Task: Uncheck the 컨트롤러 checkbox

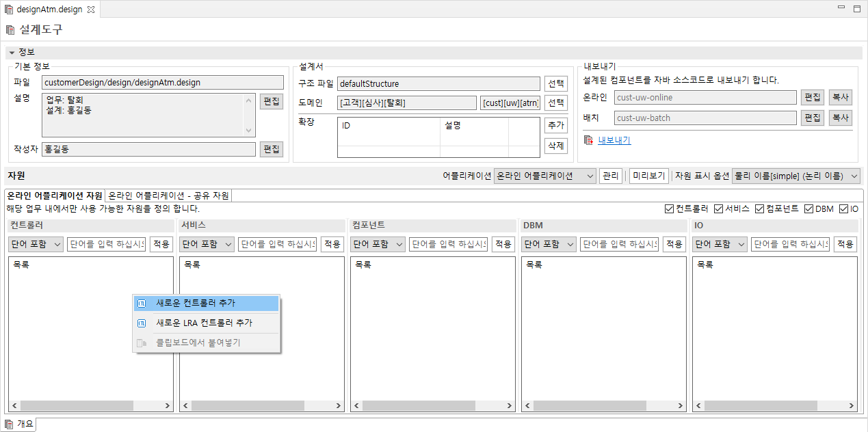Action: coord(670,208)
